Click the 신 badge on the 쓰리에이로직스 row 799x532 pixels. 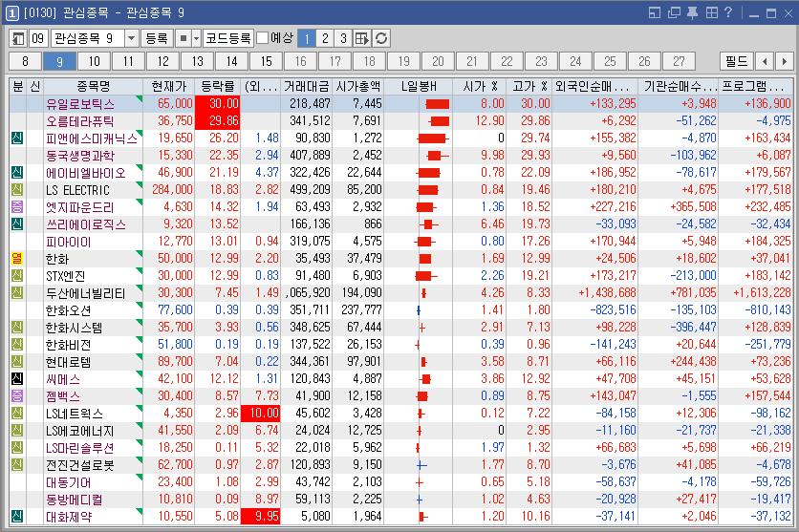click(17, 224)
